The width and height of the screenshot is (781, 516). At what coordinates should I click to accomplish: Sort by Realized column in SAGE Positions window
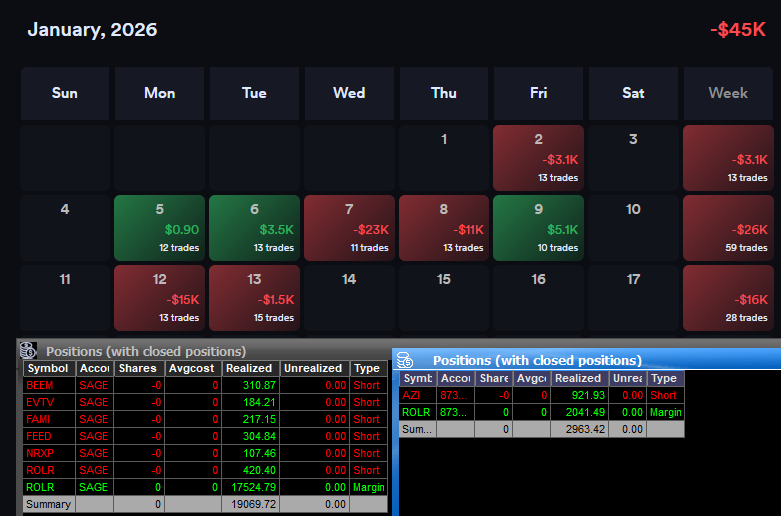(251, 368)
